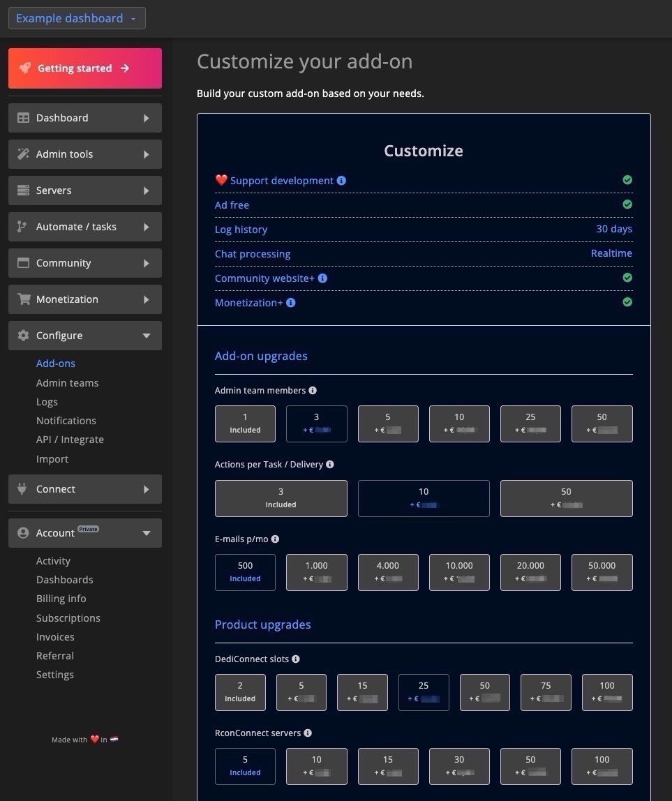Click the Automate / tasks branch icon
Image resolution: width=672 pixels, height=801 pixels.
[x=22, y=226]
